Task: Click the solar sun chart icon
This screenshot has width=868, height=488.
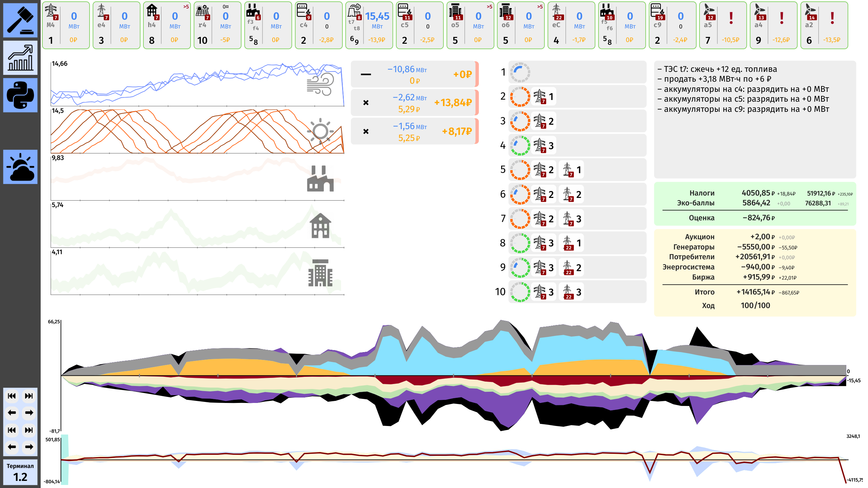Action: coord(320,131)
